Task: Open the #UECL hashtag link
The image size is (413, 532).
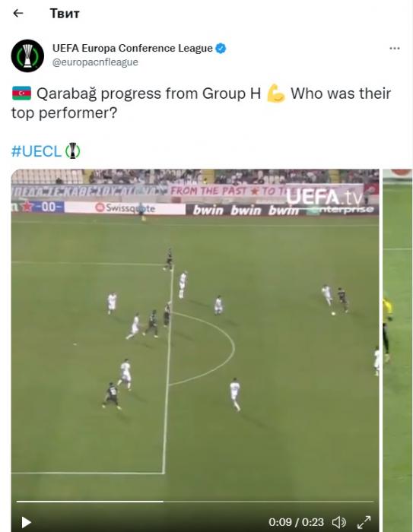Action: coord(37,151)
